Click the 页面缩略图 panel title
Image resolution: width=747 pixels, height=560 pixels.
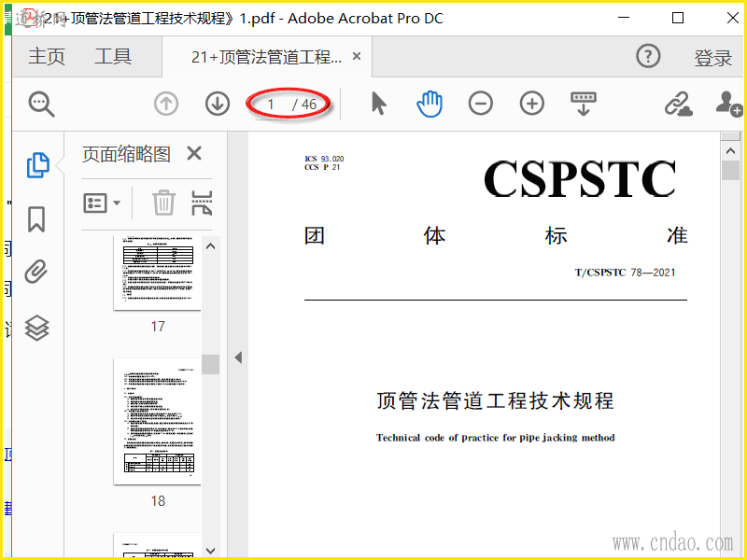pyautogui.click(x=126, y=154)
